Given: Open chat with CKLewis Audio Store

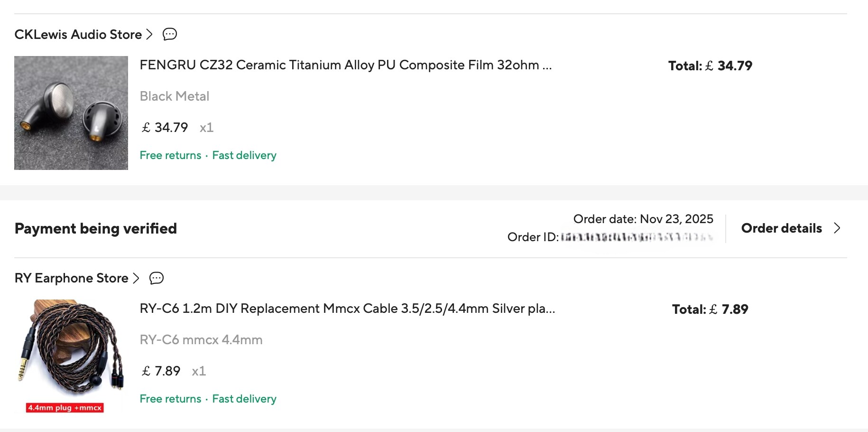Looking at the screenshot, I should (170, 34).
